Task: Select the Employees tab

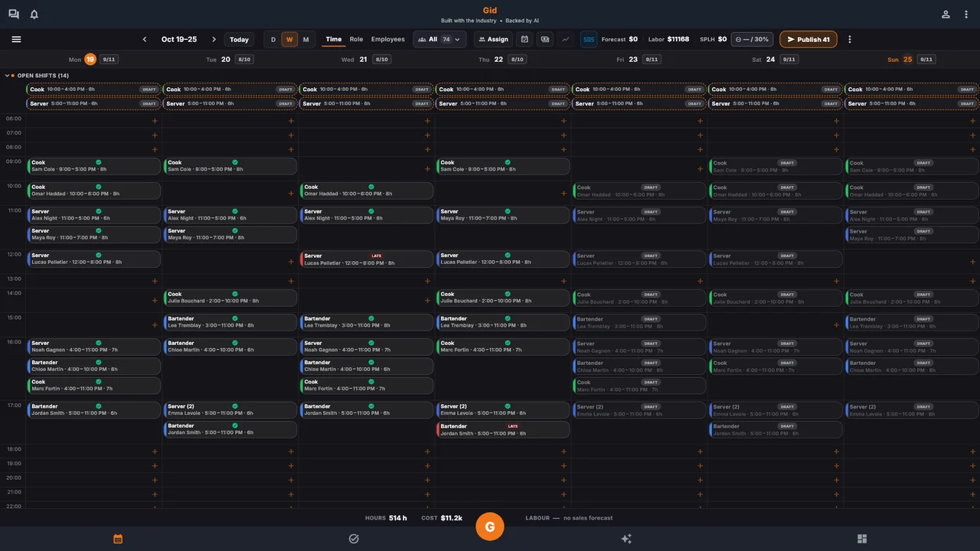Action: pyautogui.click(x=388, y=39)
